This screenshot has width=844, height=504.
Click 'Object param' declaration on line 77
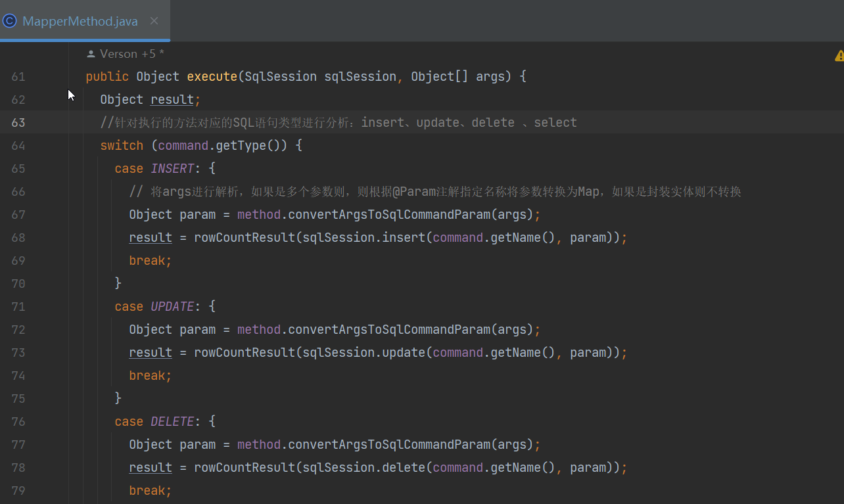point(172,445)
